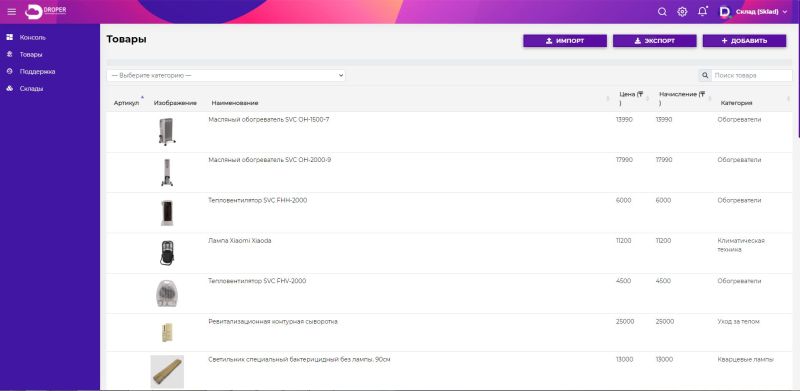
Task: Click the user avatar icon
Action: 725,12
